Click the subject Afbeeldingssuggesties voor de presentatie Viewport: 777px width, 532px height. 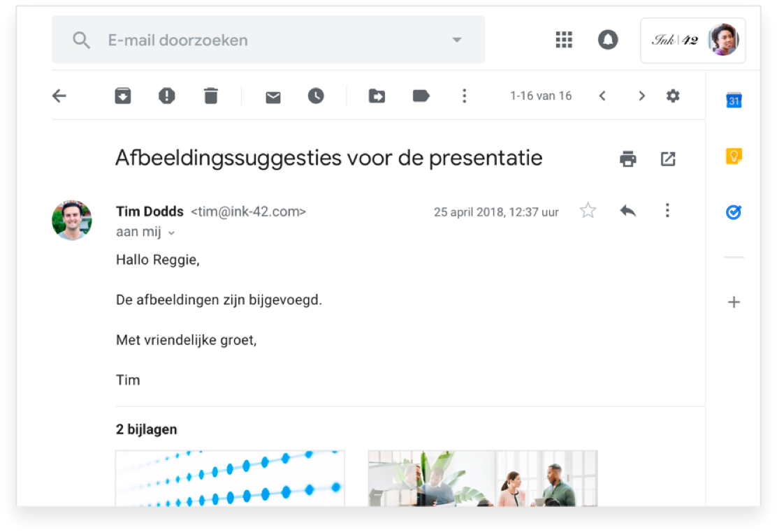pos(329,158)
